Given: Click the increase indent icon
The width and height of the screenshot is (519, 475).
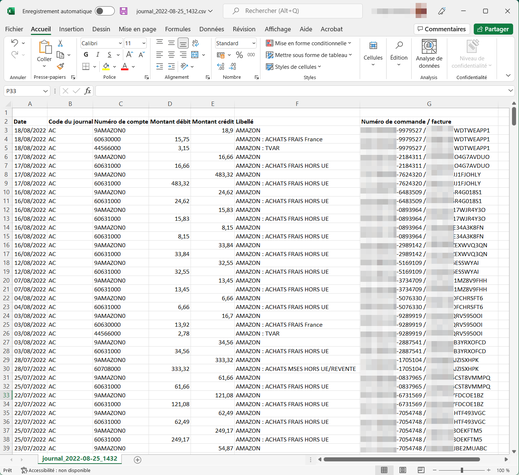Looking at the screenshot, I should coord(171,66).
